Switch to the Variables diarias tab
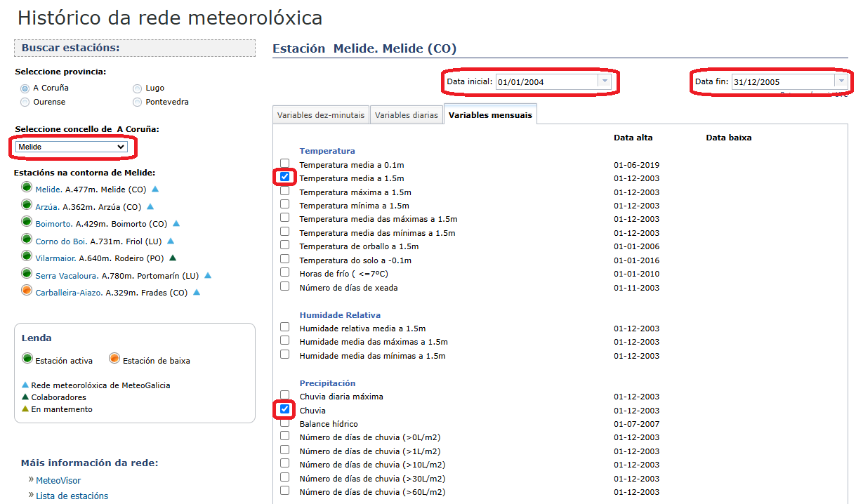Image resolution: width=856 pixels, height=504 pixels. (407, 115)
